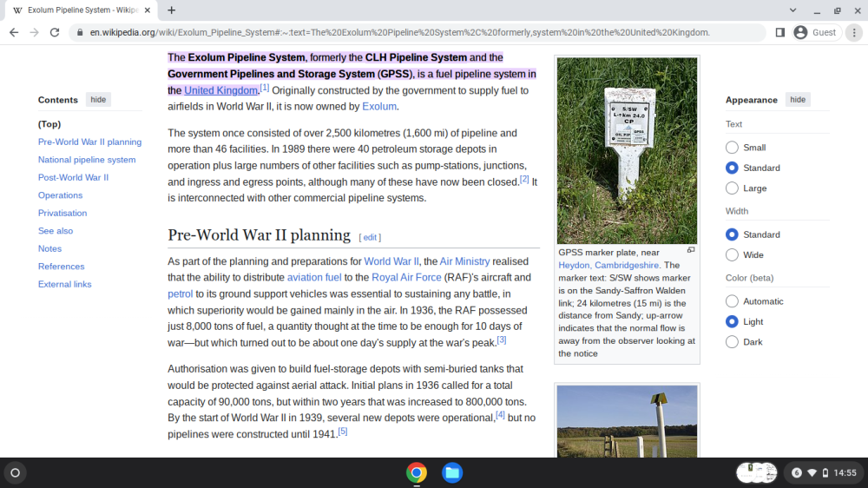Image resolution: width=868 pixels, height=488 pixels.
Task: Open the pipeline marker post field photo
Action: (628, 421)
